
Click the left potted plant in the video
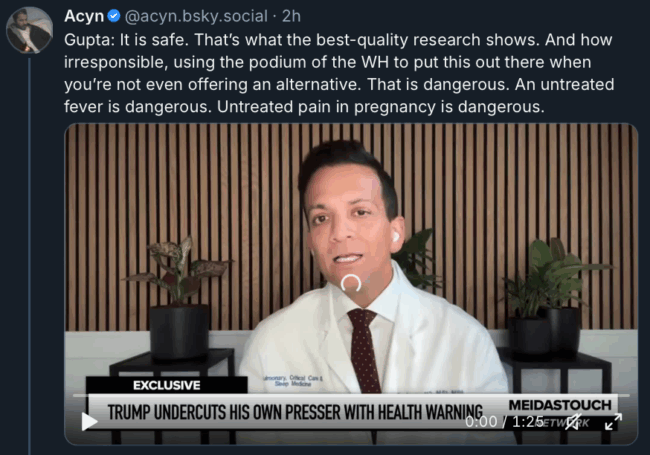pos(179,296)
